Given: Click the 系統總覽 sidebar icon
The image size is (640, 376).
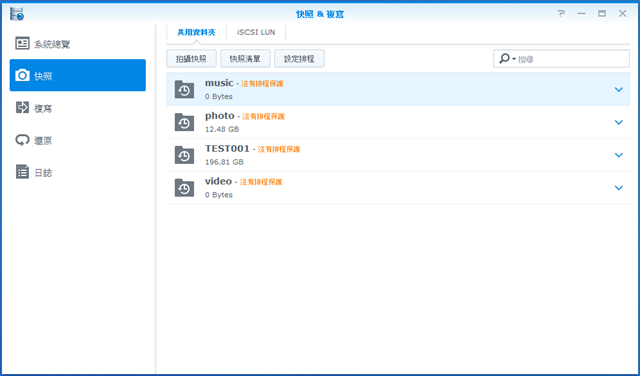Looking at the screenshot, I should [x=22, y=43].
